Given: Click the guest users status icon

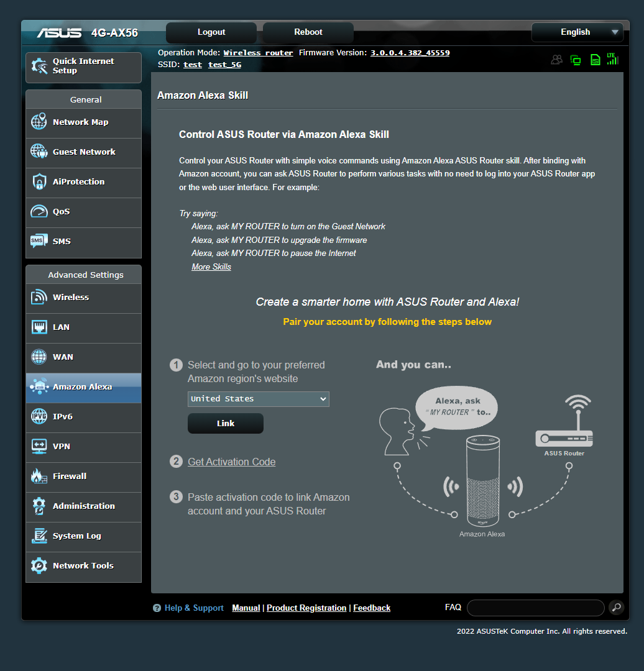Looking at the screenshot, I should tap(556, 60).
